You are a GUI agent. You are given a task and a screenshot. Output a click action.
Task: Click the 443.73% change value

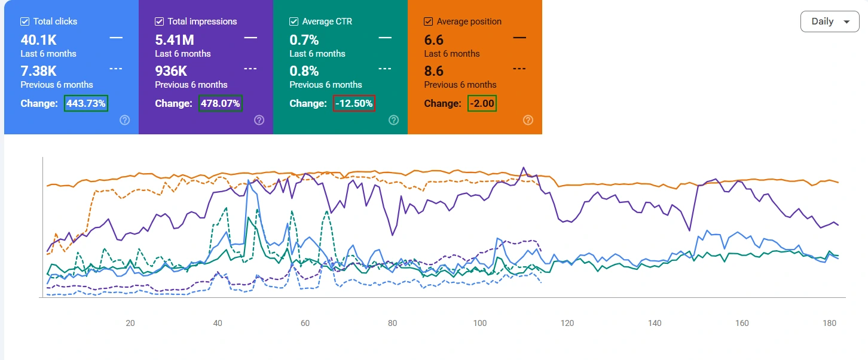click(x=86, y=103)
